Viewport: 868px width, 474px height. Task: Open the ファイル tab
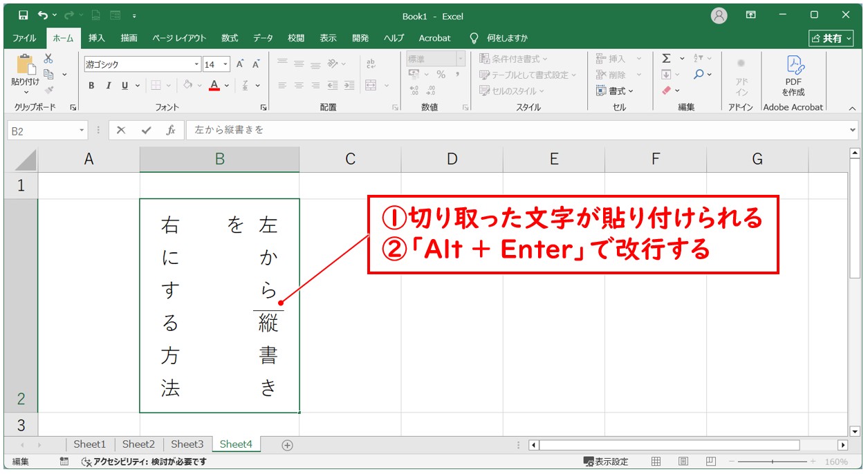[25, 38]
